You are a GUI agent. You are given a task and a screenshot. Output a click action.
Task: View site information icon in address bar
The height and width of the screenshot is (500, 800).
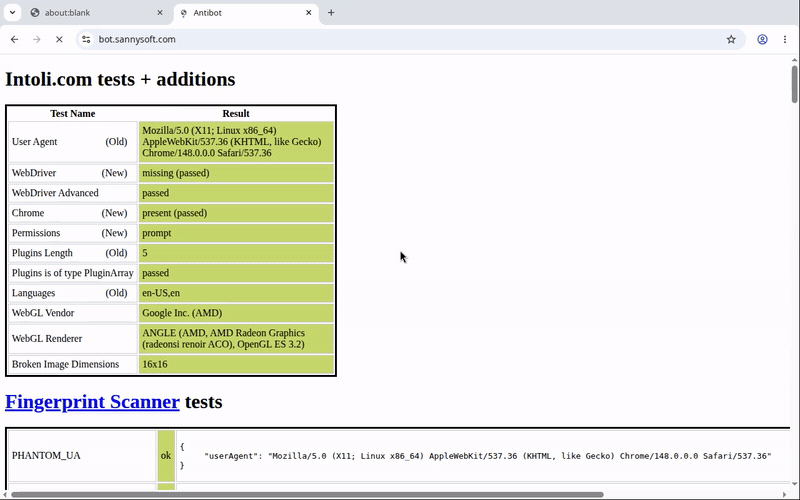click(x=86, y=39)
